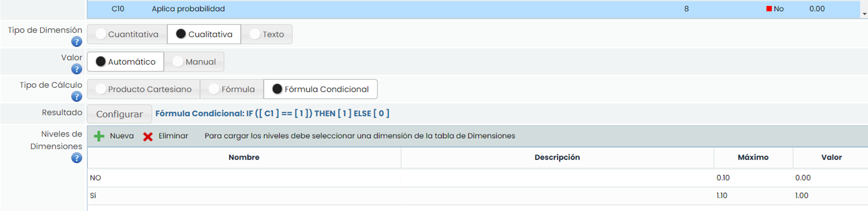
Task: Sort levels by the Máximo column header
Action: click(753, 158)
